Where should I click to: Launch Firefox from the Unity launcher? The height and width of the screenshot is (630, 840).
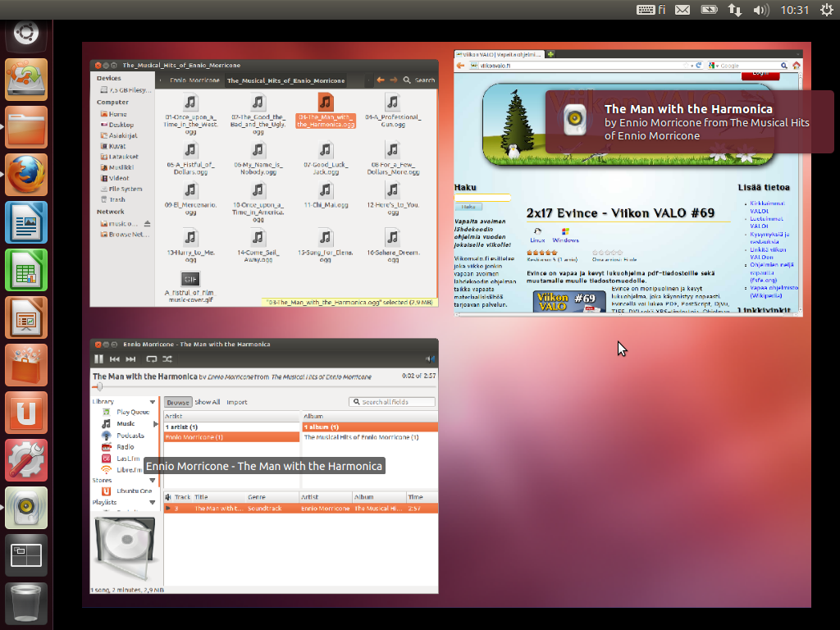pos(25,175)
